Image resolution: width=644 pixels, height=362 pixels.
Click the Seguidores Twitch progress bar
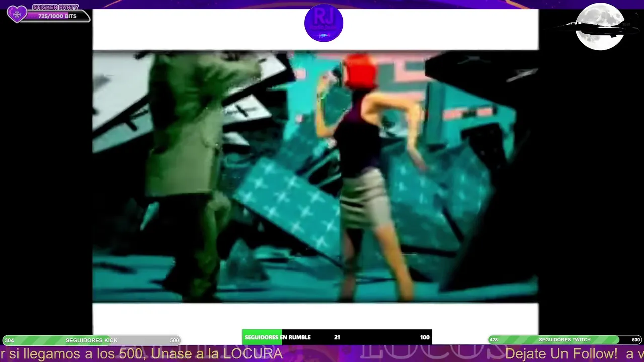565,340
